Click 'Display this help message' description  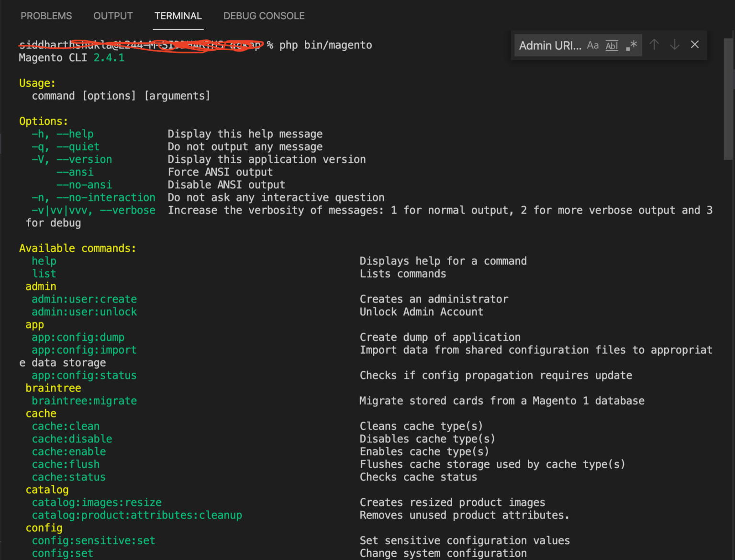point(245,134)
